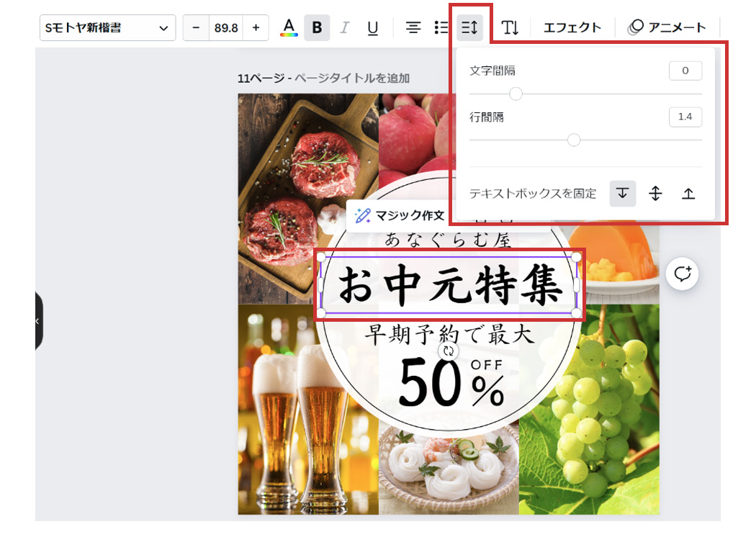Open the アニメート panel
This screenshot has width=756, height=537.
point(667,28)
